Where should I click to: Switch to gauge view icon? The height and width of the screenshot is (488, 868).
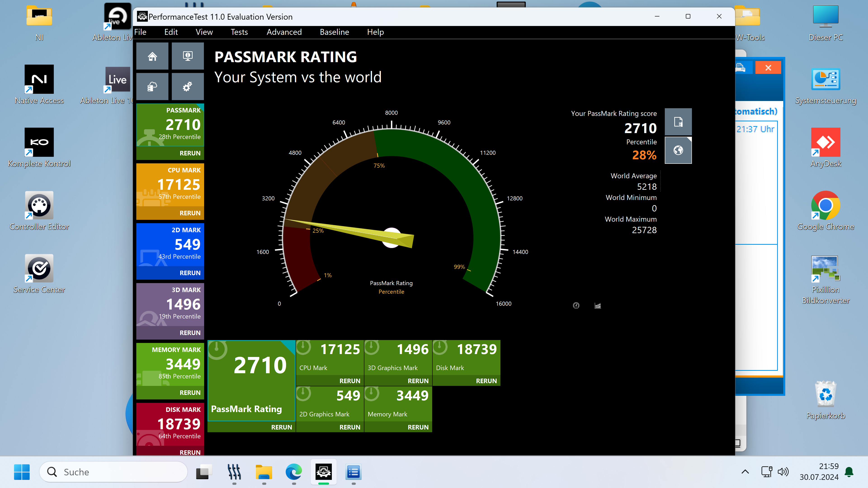[x=576, y=305]
